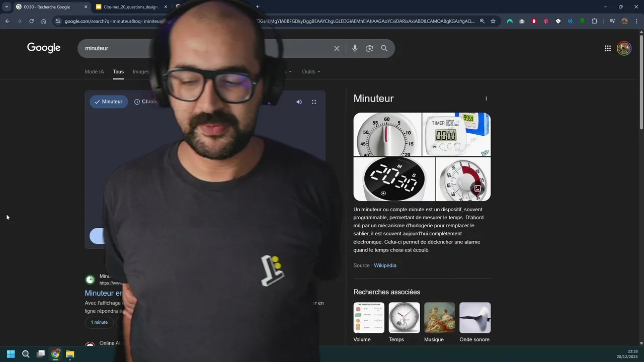
Task: Open the Minuteur en ligne result link
Action: 104,293
